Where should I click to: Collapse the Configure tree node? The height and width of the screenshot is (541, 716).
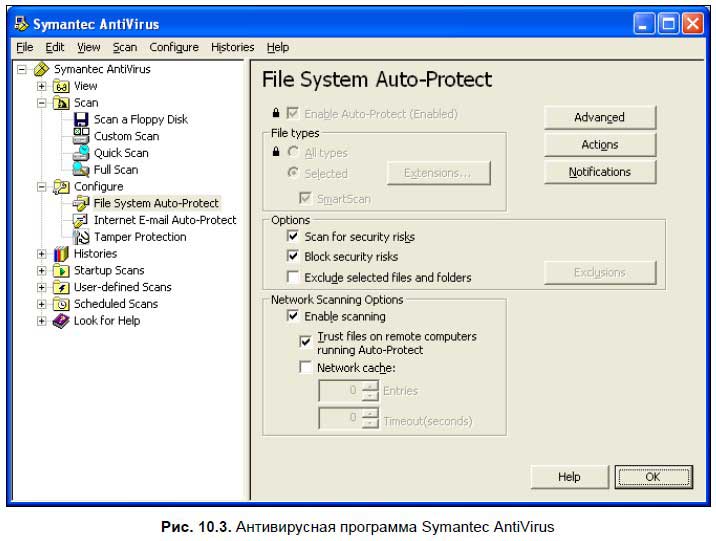pos(42,187)
